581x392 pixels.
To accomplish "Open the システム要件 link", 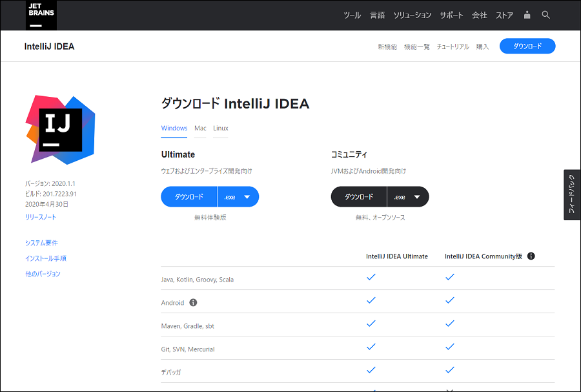I will click(41, 243).
